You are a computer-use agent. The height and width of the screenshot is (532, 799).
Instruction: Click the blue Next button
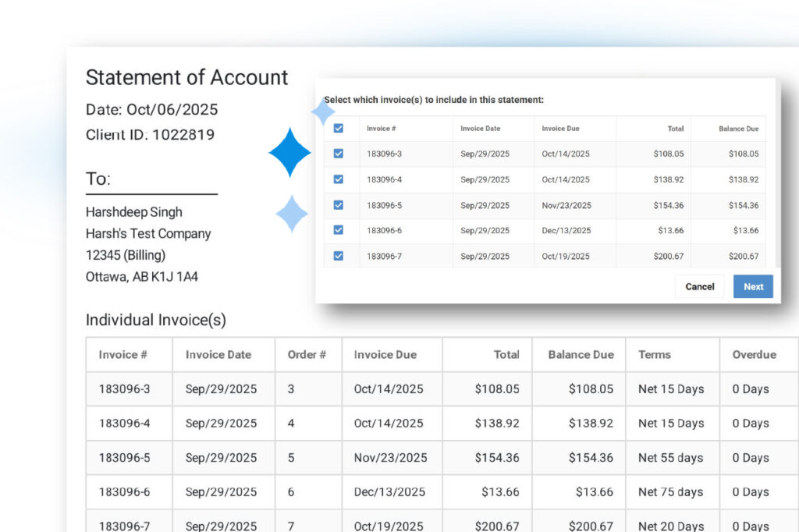[x=753, y=286]
